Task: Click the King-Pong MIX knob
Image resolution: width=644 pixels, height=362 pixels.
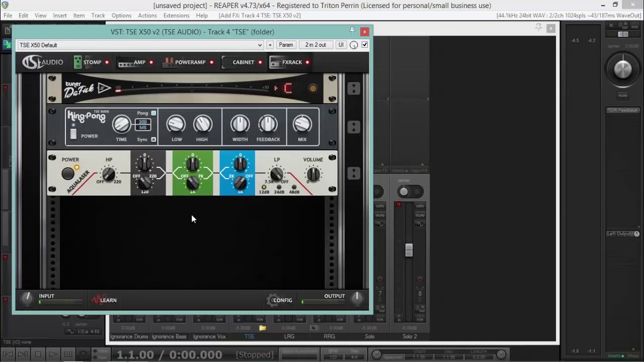Action: [x=302, y=124]
